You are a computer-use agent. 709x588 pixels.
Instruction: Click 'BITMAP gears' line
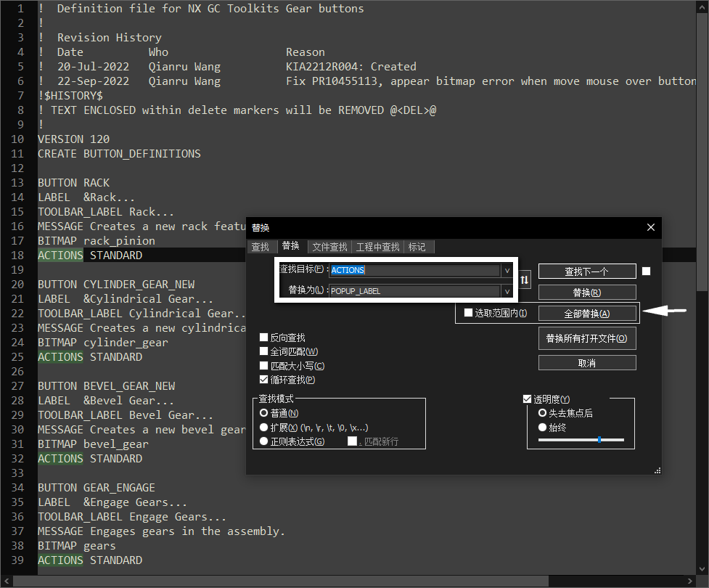pyautogui.click(x=77, y=546)
